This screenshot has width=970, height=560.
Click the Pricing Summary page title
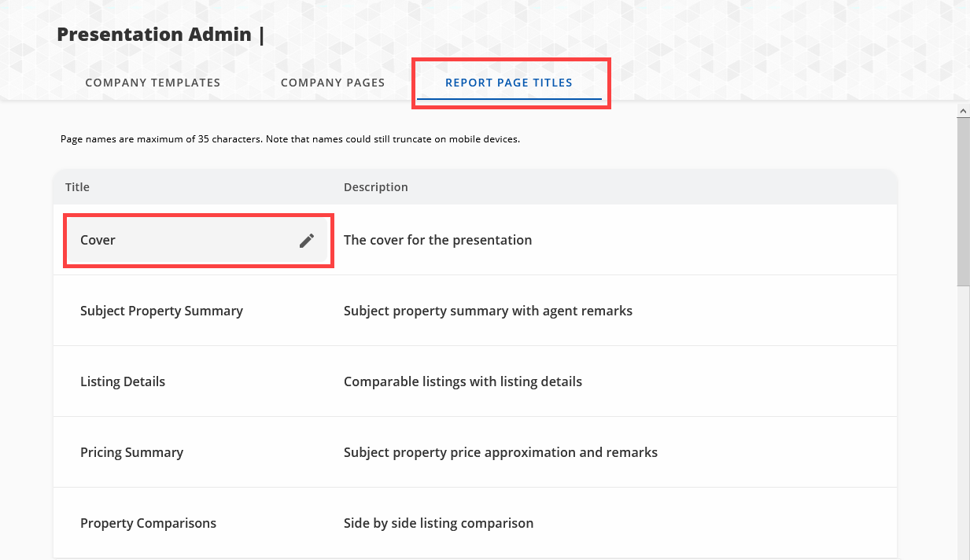pos(131,452)
